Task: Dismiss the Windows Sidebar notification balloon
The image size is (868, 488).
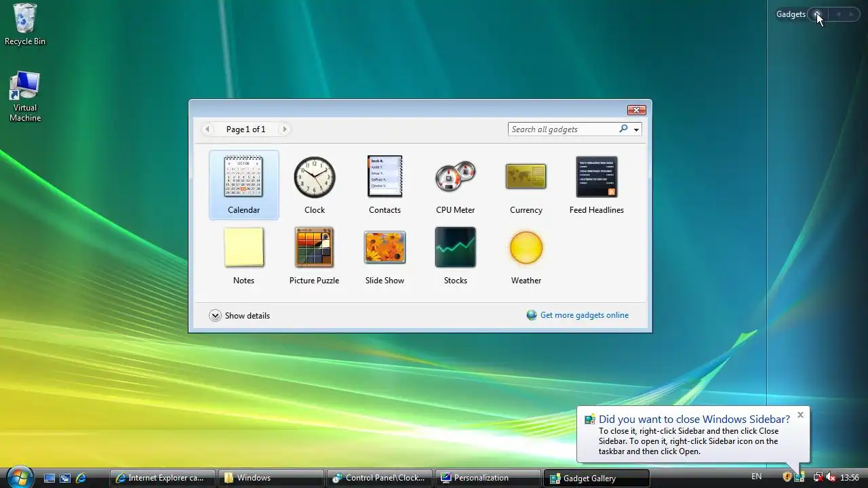Action: click(x=800, y=415)
